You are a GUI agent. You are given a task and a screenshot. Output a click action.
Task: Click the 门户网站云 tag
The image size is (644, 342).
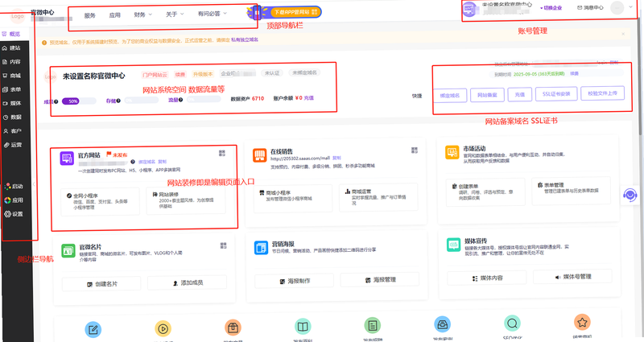pos(155,75)
